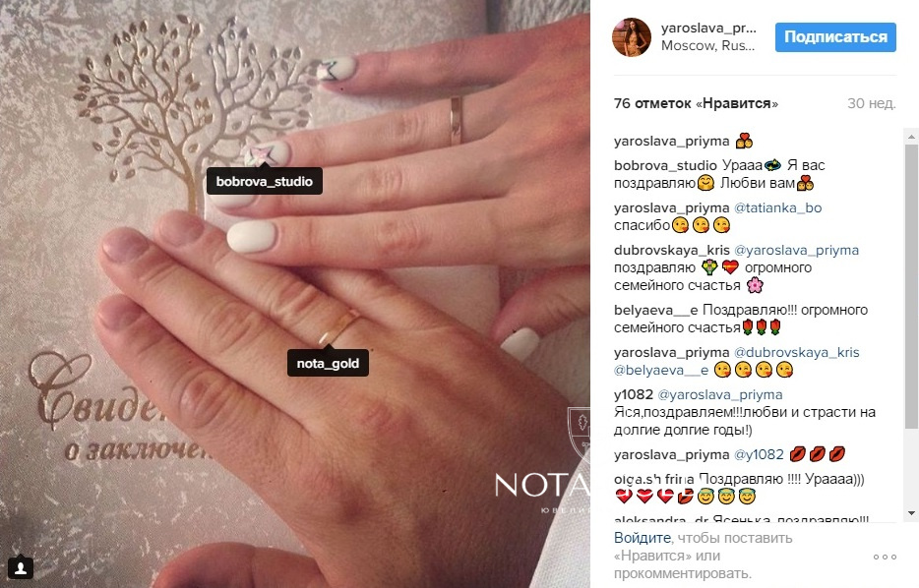
Task: Click the @belyaeva__e mention link
Action: click(x=661, y=370)
